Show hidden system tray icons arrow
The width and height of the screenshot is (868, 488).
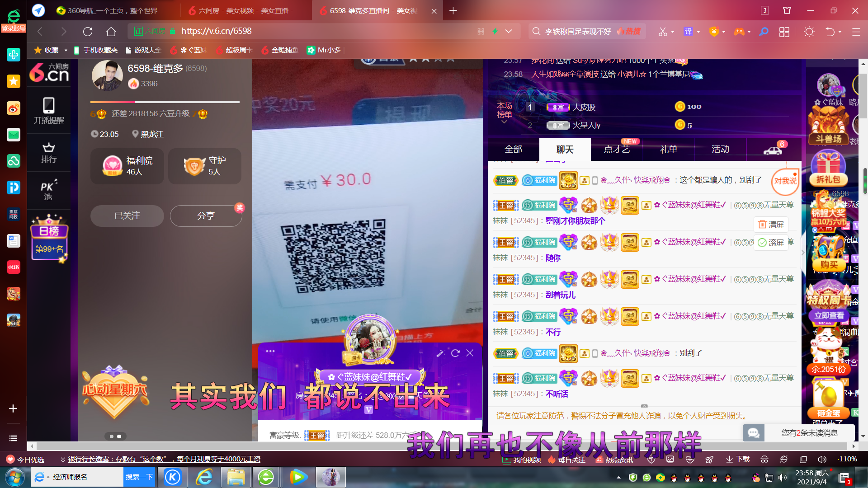(x=618, y=478)
